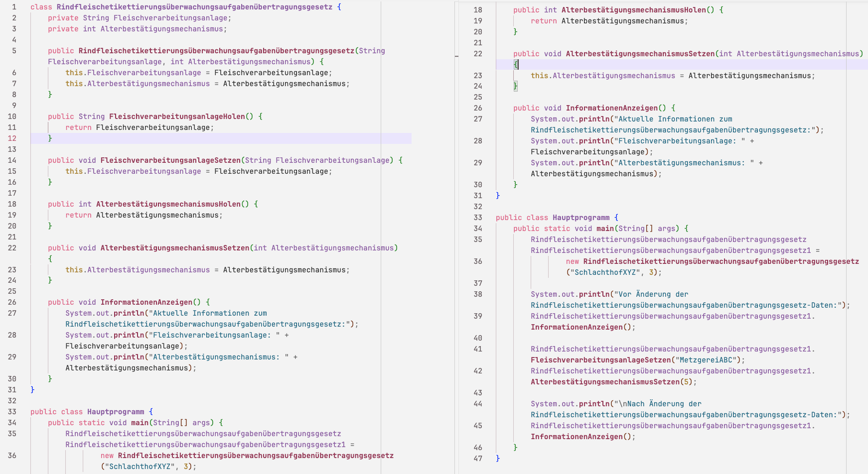Viewport: 868px width, 474px height.
Task: Click the Fleischverarbeitungsanlage field declaration on line 2
Action: click(171, 18)
